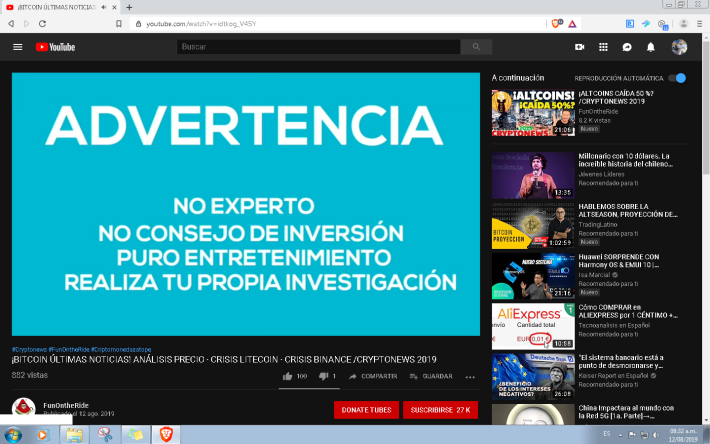Open the #FunOntheRide hashtag link

pos(69,349)
